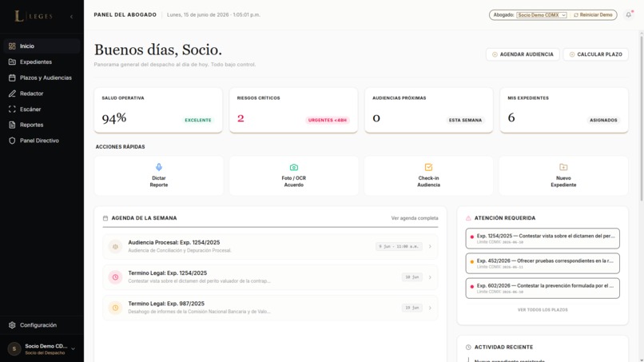Open the notifications bell
644x362 pixels.
click(628, 15)
